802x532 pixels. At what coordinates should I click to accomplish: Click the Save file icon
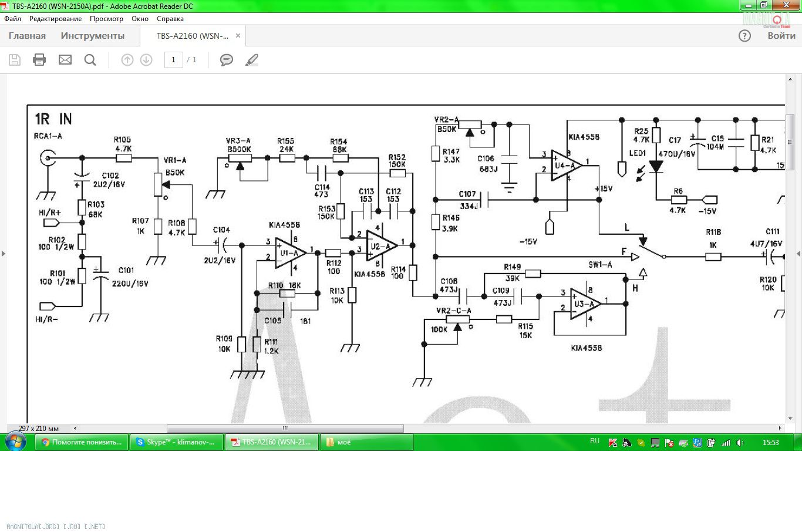(x=15, y=60)
